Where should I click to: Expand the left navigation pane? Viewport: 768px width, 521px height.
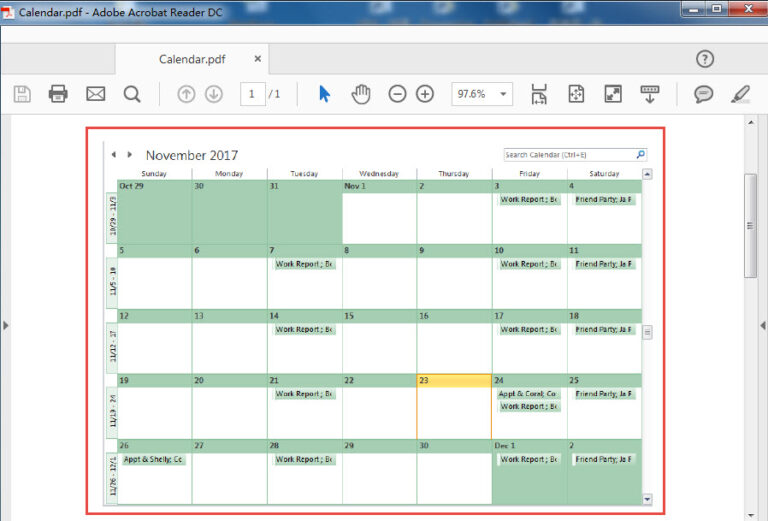5,325
